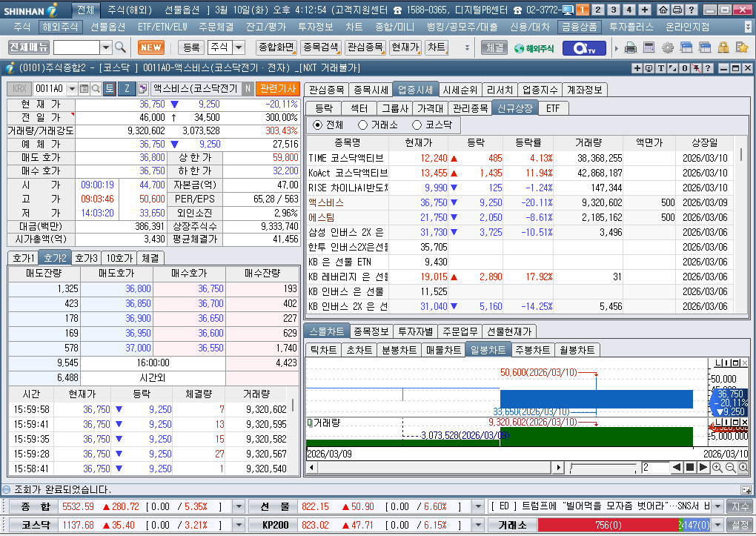756x536 pixels.
Task: Click the crossed-out pin icon in window header
Action: point(696,68)
